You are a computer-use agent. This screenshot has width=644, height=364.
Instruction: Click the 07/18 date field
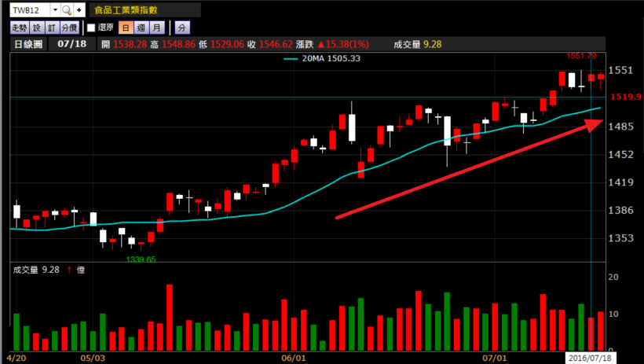coord(72,44)
